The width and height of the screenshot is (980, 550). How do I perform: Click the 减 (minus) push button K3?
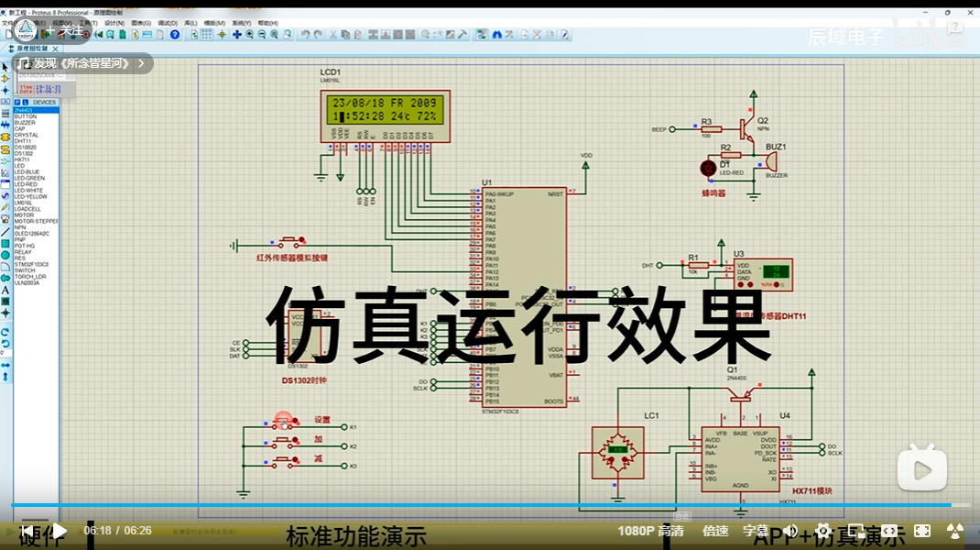coord(286,462)
